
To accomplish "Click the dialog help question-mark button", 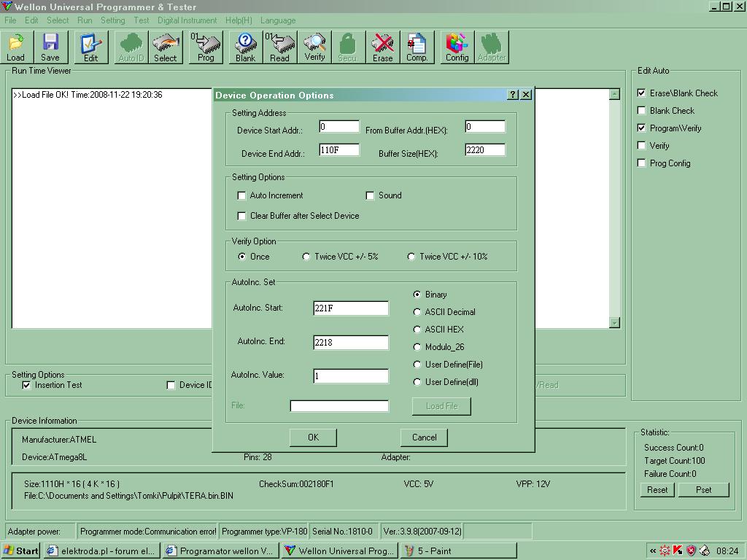I will coord(513,95).
